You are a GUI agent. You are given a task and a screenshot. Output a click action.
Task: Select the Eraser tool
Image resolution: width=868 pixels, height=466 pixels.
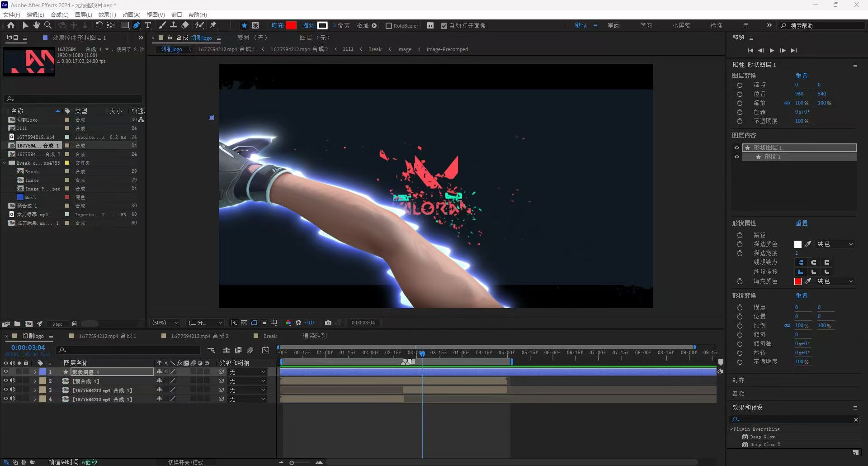click(185, 25)
